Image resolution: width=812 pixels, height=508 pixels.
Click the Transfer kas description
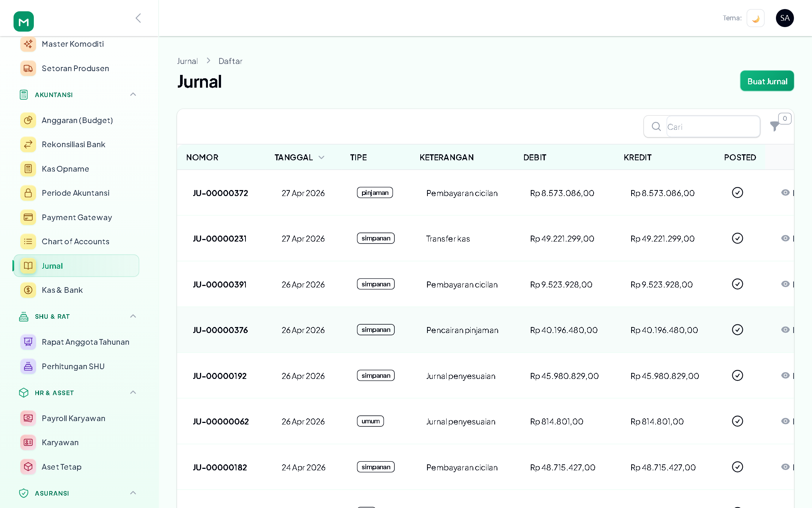point(448,239)
